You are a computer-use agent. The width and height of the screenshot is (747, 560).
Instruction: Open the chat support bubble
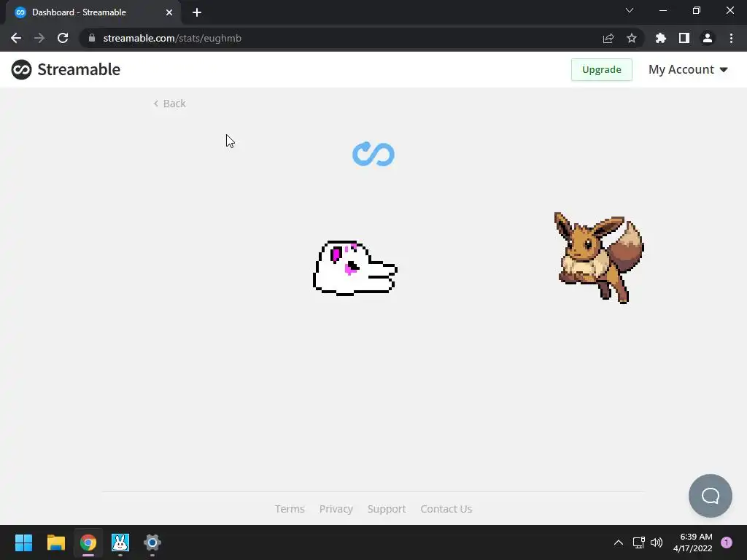pyautogui.click(x=711, y=496)
